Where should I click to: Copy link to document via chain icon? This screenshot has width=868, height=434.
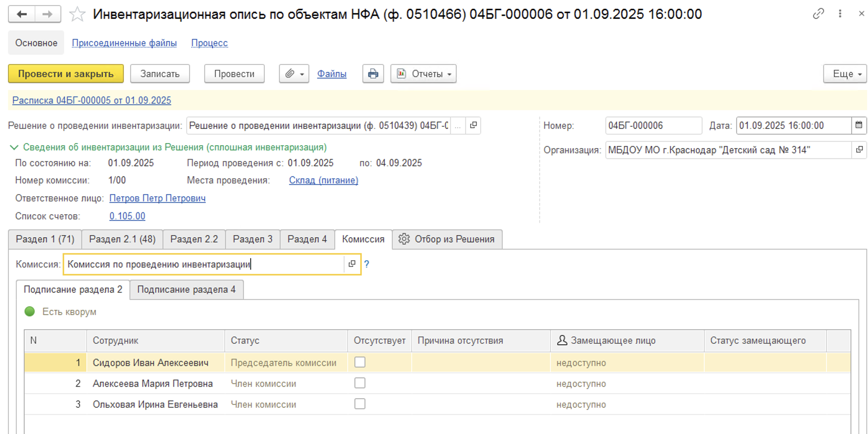pyautogui.click(x=818, y=14)
